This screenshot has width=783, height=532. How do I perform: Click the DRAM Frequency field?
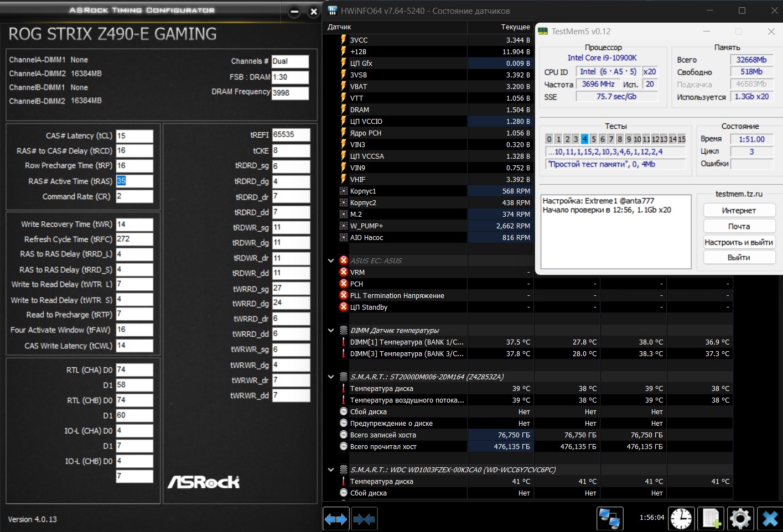pyautogui.click(x=290, y=93)
